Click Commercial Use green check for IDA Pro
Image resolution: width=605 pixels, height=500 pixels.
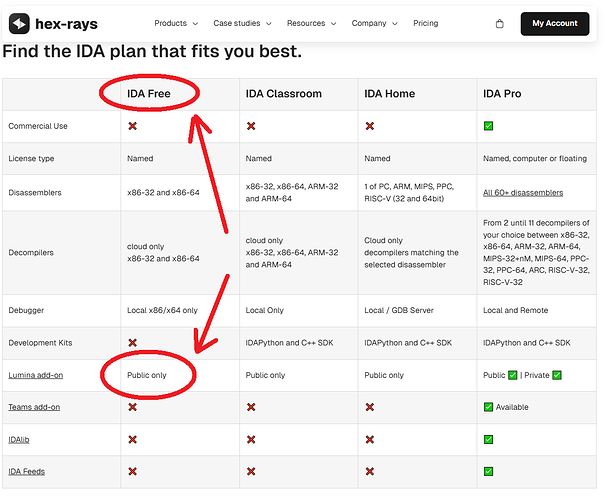(x=488, y=126)
